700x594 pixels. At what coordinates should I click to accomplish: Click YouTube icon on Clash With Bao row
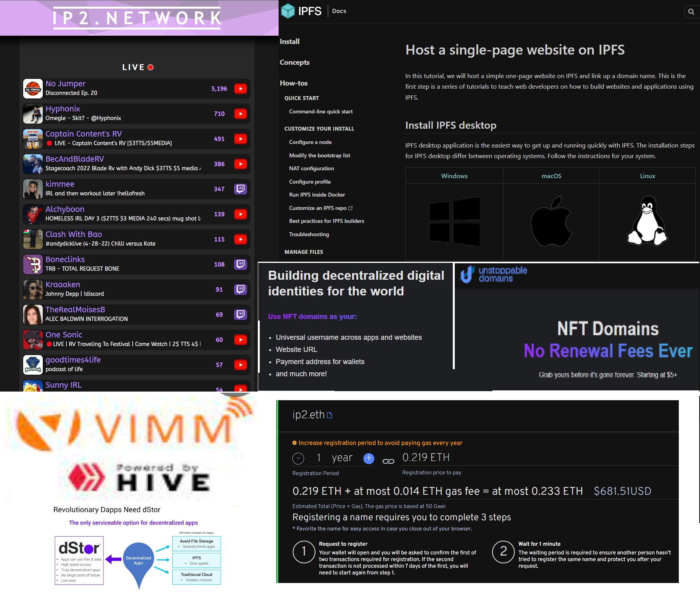pyautogui.click(x=241, y=239)
